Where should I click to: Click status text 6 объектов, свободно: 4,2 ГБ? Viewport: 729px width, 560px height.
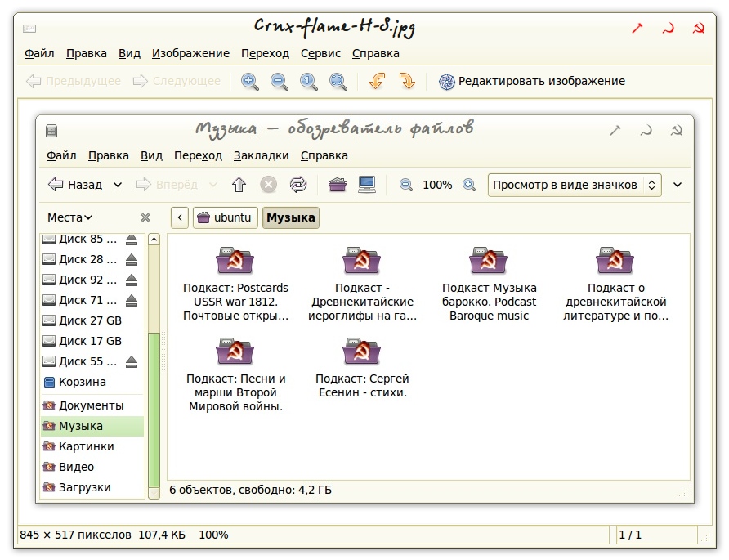(251, 491)
